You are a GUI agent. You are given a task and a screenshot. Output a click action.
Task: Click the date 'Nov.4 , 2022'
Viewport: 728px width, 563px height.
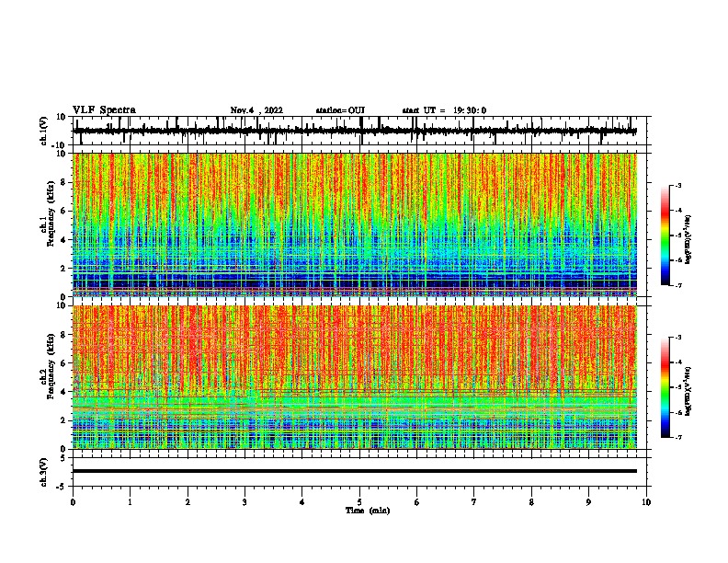tap(256, 110)
